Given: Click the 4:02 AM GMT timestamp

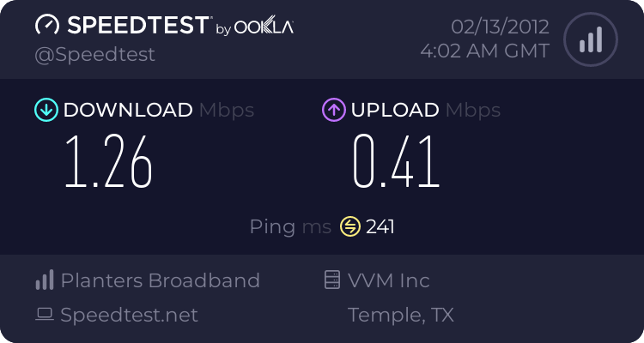Looking at the screenshot, I should tap(485, 51).
